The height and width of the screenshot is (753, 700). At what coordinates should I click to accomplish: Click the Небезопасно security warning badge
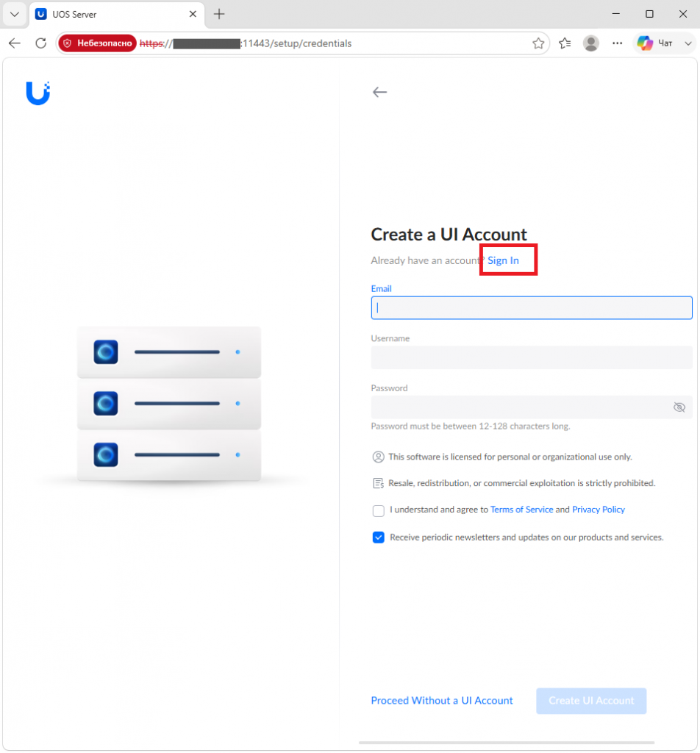click(x=98, y=43)
